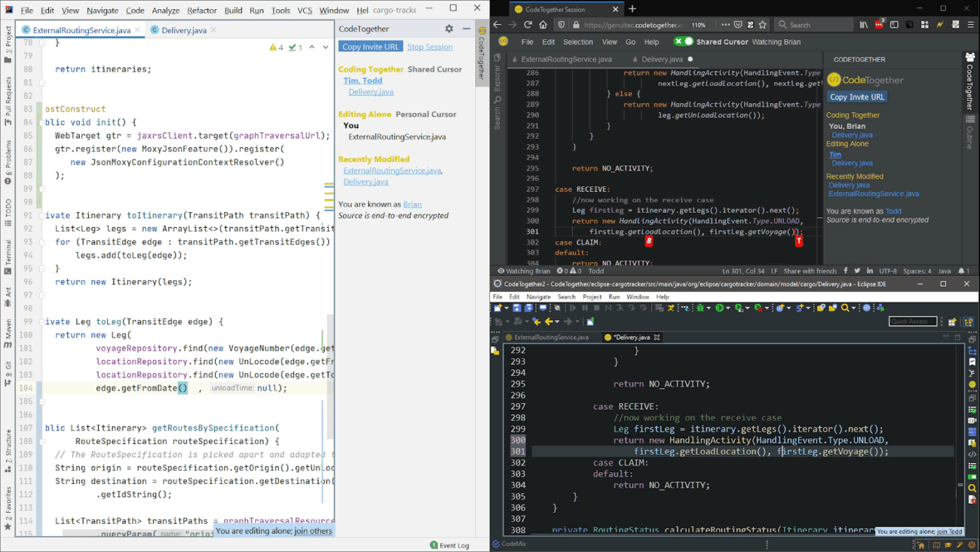Open the dropdown arrow next to Eclipse's Debug icon

[708, 308]
